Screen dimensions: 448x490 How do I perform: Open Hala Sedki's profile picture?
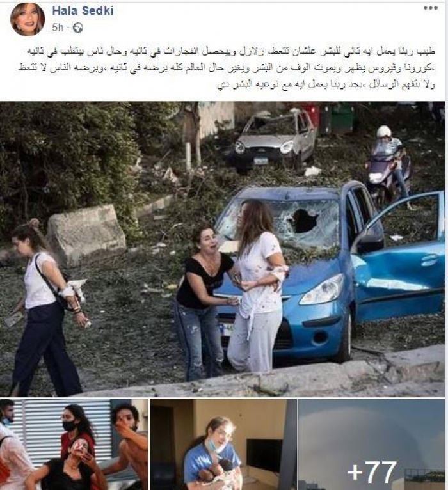tap(28, 19)
